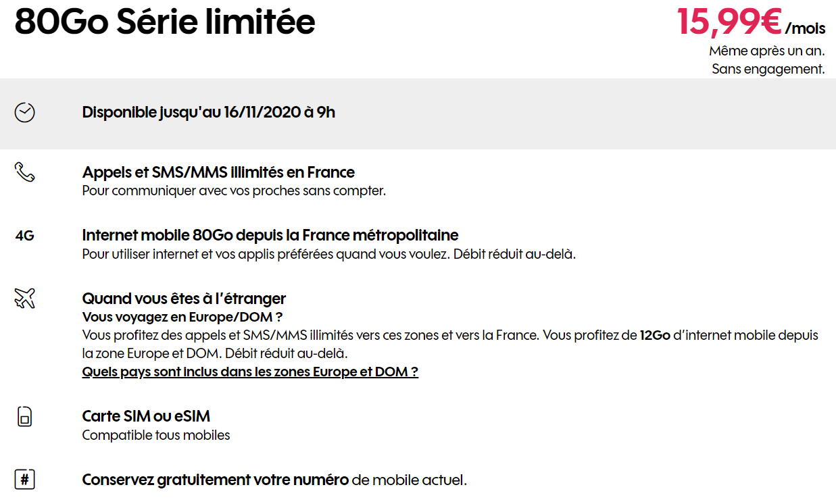Select the "Disponible jusqu'au 16/11/2020" banner text

point(208,112)
